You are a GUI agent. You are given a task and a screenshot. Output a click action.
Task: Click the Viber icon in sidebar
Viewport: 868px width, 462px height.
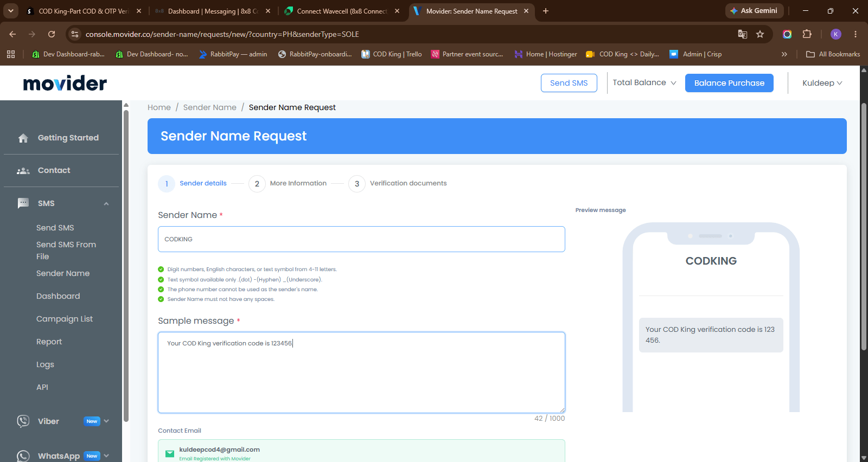click(23, 421)
